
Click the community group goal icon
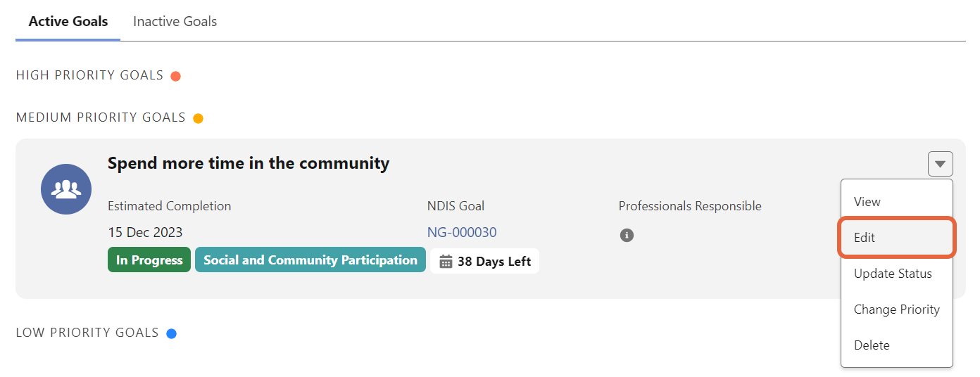[x=66, y=189]
